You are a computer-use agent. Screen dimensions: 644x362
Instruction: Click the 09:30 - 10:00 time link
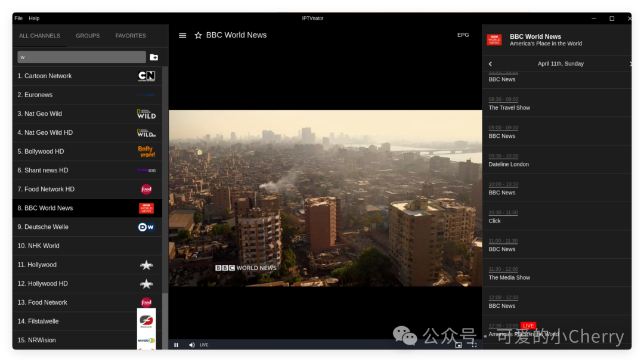point(503,156)
